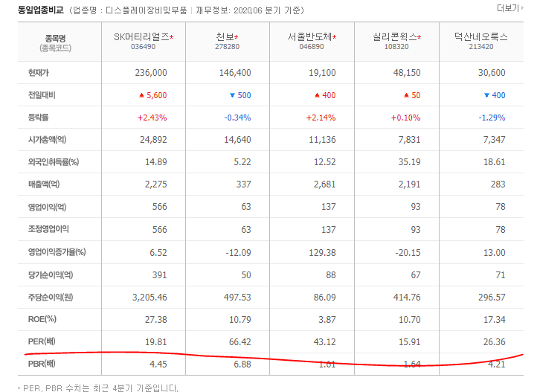Image resolution: width=537 pixels, height=392 pixels.
Task: Click market cap value 7,347
Action: [x=494, y=140]
